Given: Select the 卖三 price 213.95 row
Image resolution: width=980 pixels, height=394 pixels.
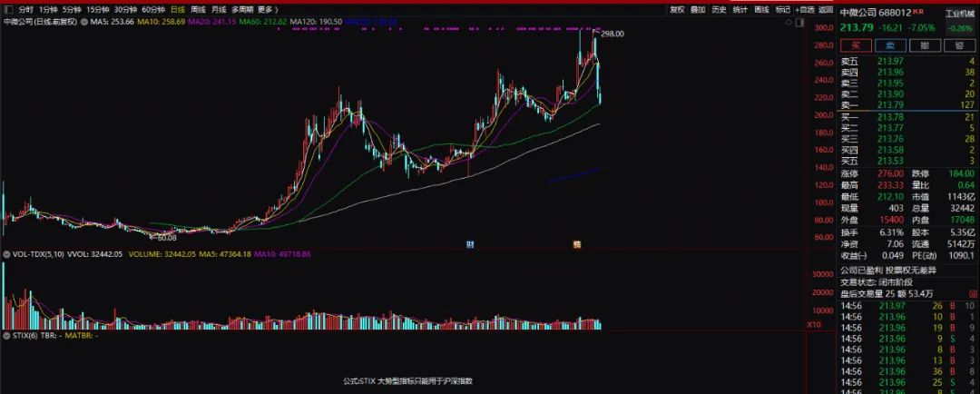Looking at the screenshot, I should [x=906, y=84].
